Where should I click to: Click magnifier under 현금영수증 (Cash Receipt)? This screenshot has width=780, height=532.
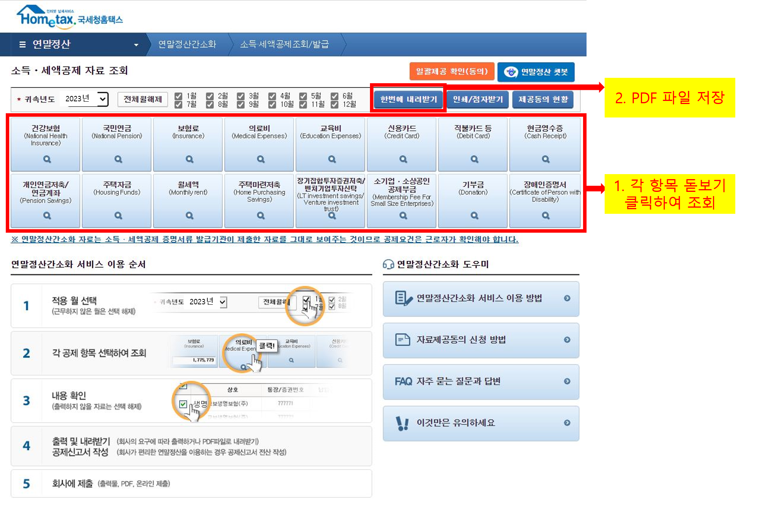(546, 159)
